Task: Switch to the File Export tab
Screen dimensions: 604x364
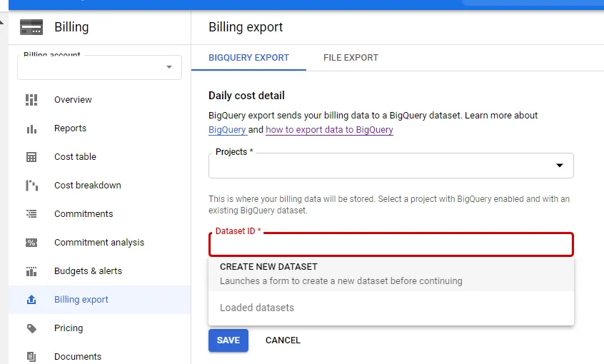Action: pos(351,58)
